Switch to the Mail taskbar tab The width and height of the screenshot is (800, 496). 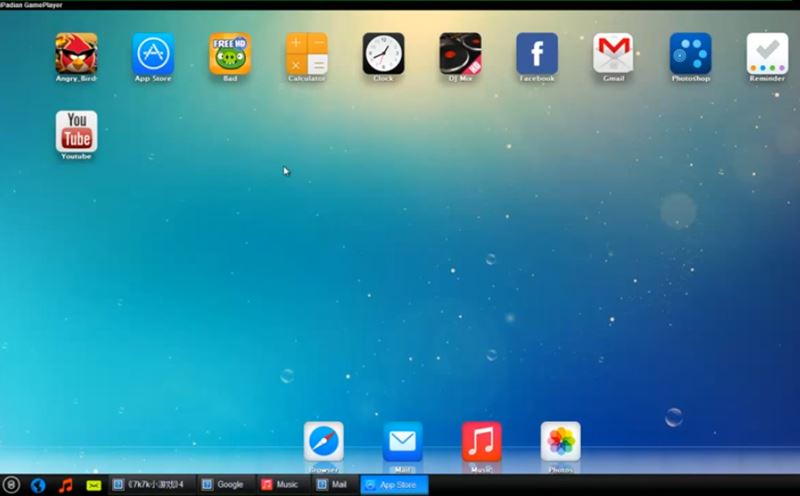tap(334, 485)
